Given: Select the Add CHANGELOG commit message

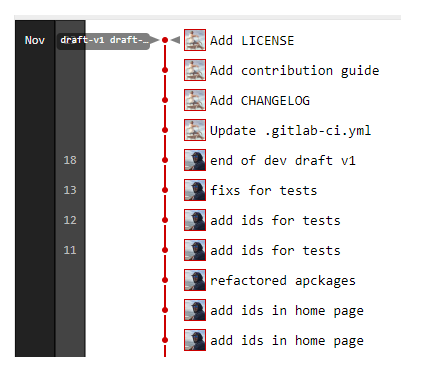Looking at the screenshot, I should [x=260, y=101].
